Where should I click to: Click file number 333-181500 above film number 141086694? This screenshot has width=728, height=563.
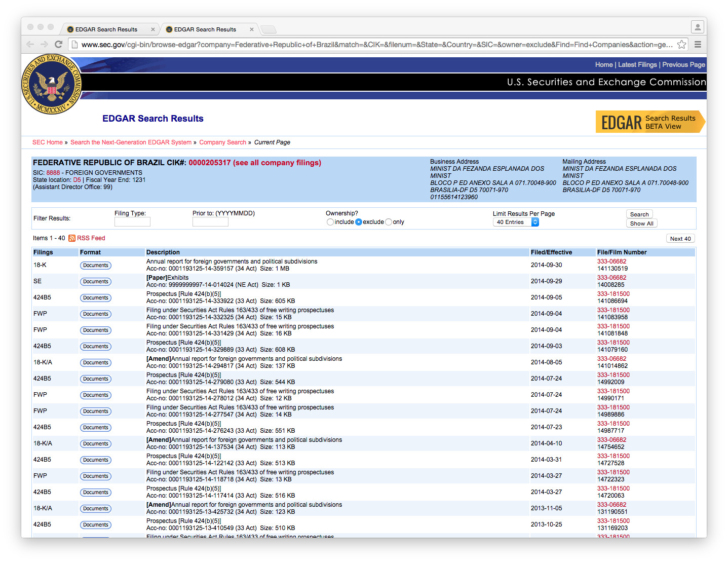point(613,294)
